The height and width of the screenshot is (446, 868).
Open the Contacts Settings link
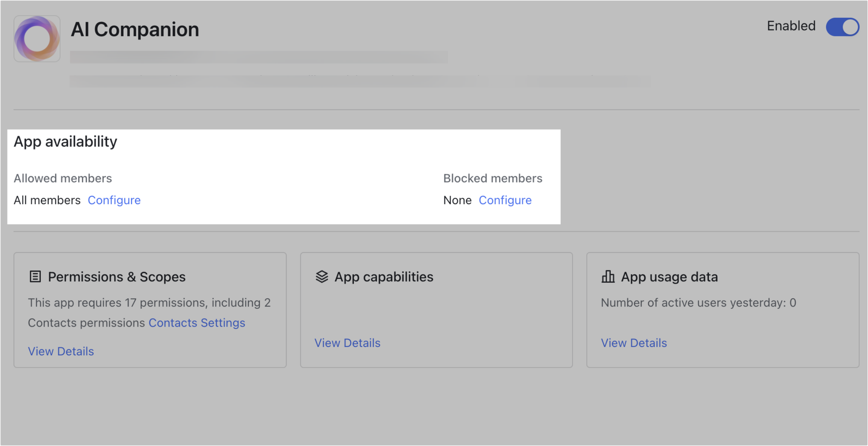pyautogui.click(x=197, y=323)
